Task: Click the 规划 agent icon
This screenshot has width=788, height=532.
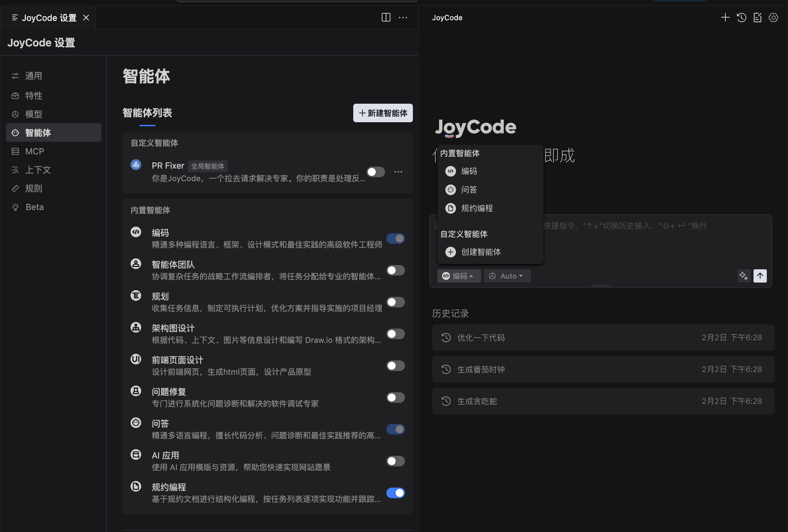Action: tap(136, 295)
